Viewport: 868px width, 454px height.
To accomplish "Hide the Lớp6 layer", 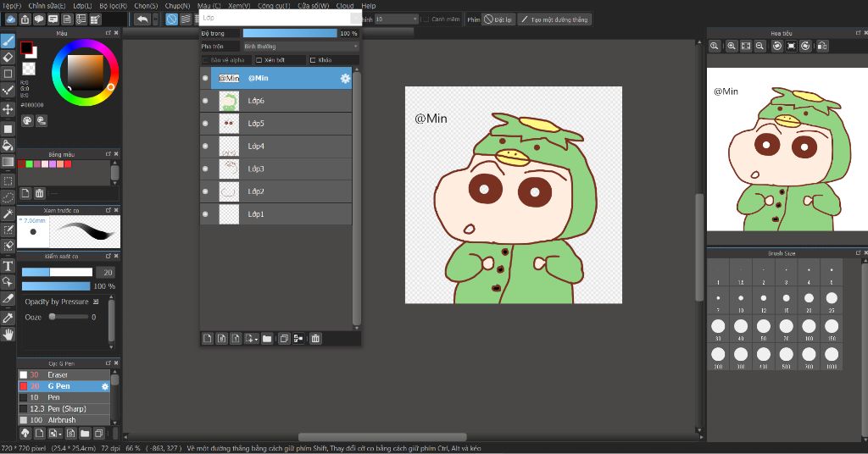I will coord(205,101).
